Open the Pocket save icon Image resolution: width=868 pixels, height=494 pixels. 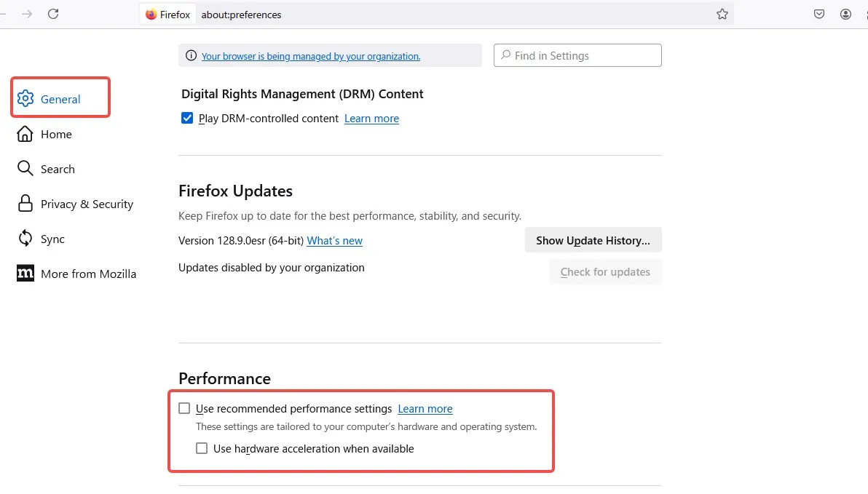(x=819, y=15)
